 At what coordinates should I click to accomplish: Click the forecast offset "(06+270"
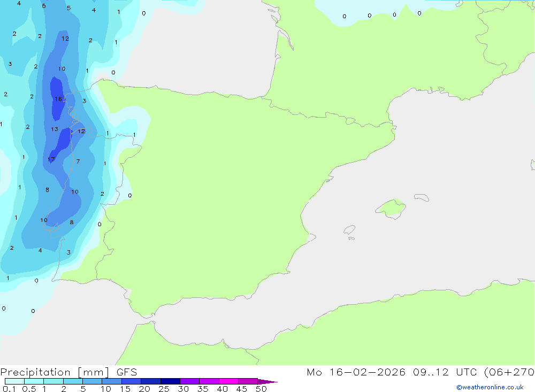pyautogui.click(x=509, y=372)
